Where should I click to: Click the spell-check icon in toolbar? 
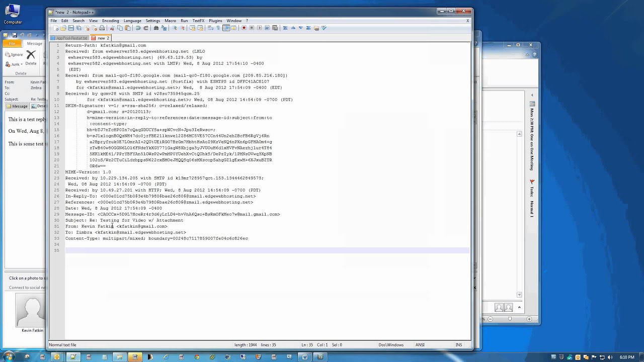pyautogui.click(x=325, y=28)
